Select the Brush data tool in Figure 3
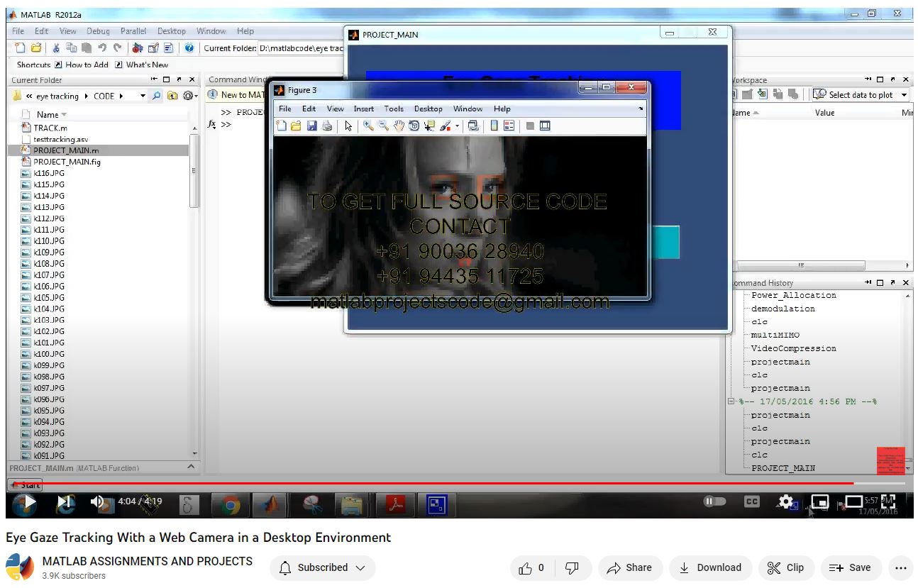This screenshot has height=588, width=918. pyautogui.click(x=446, y=126)
